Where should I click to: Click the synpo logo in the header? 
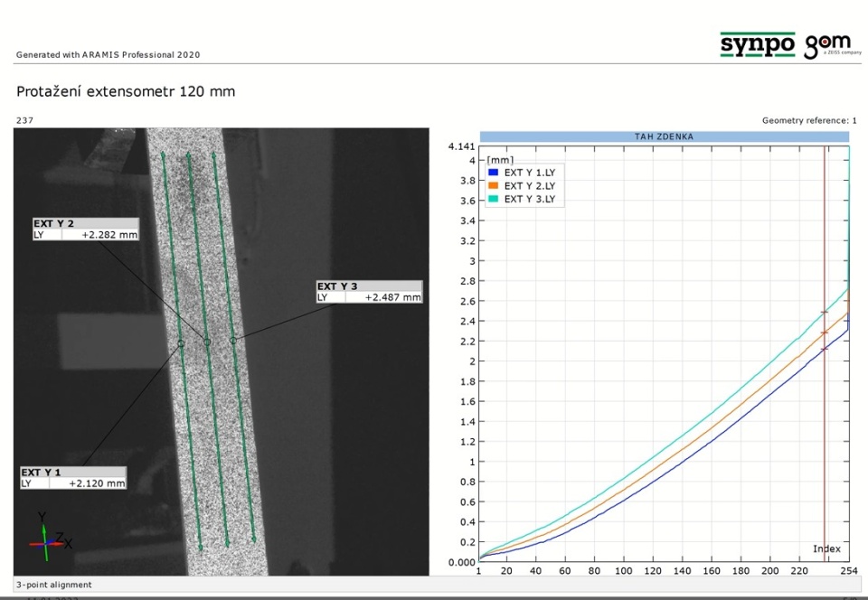pos(757,44)
